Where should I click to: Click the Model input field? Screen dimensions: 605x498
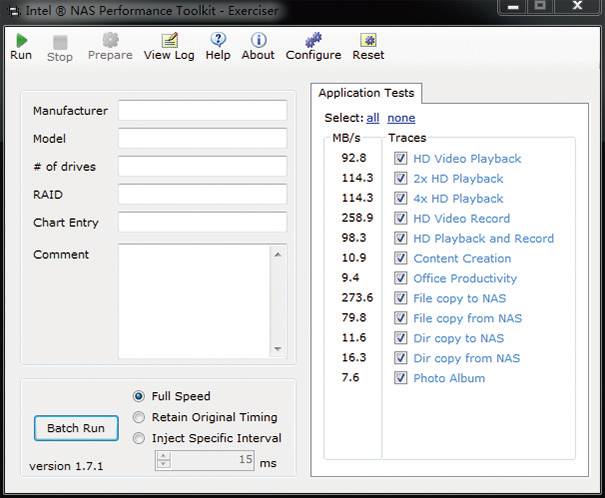click(x=203, y=138)
